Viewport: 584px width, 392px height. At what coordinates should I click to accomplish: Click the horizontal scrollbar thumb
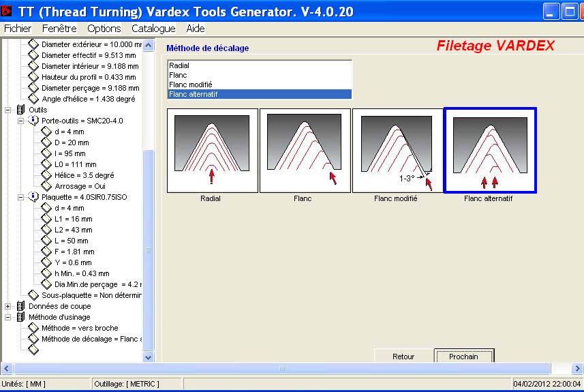coord(282,369)
